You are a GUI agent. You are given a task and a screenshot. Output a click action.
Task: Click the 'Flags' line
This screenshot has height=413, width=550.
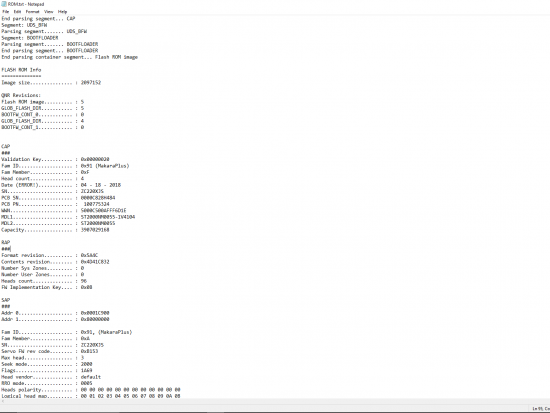[x=47, y=371]
